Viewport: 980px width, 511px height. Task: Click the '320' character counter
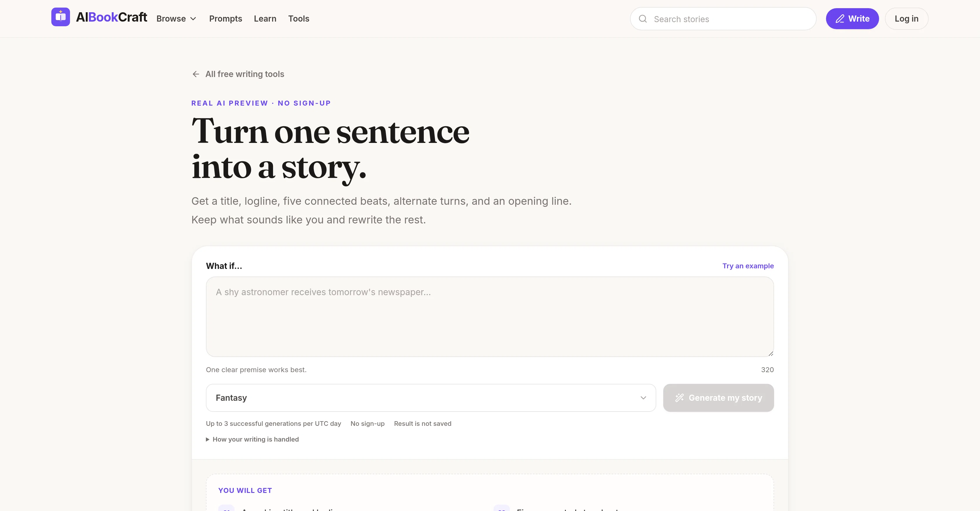(767, 370)
